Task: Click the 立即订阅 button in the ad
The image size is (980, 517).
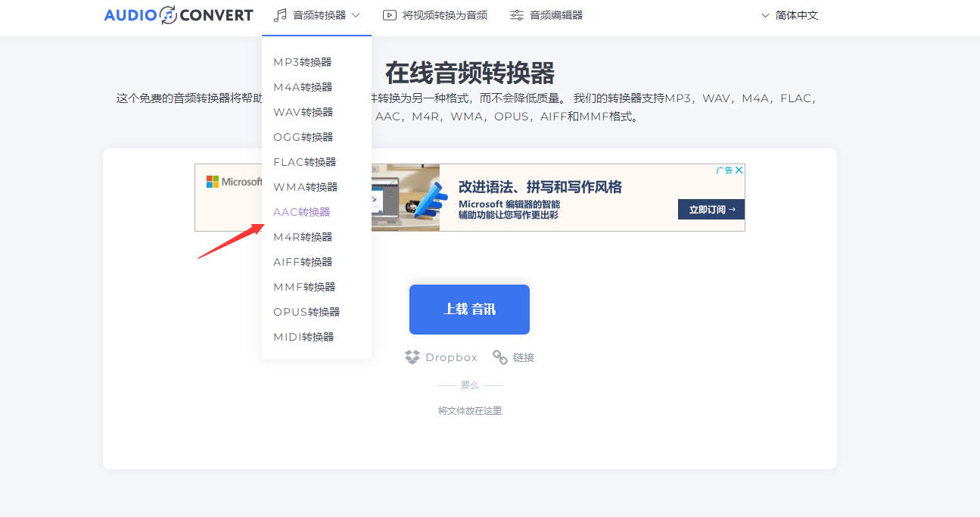Action: click(x=710, y=210)
